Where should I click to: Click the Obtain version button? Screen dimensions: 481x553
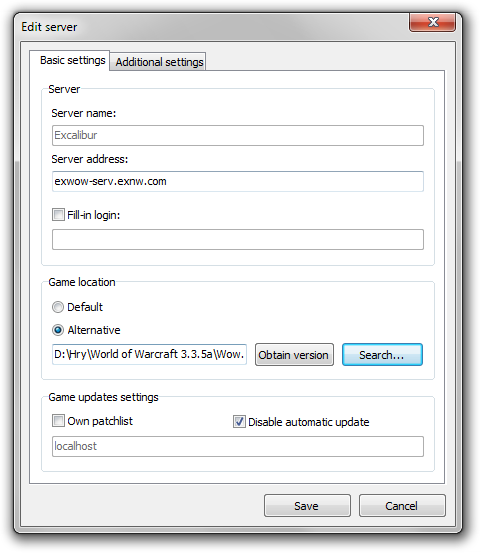pyautogui.click(x=294, y=354)
